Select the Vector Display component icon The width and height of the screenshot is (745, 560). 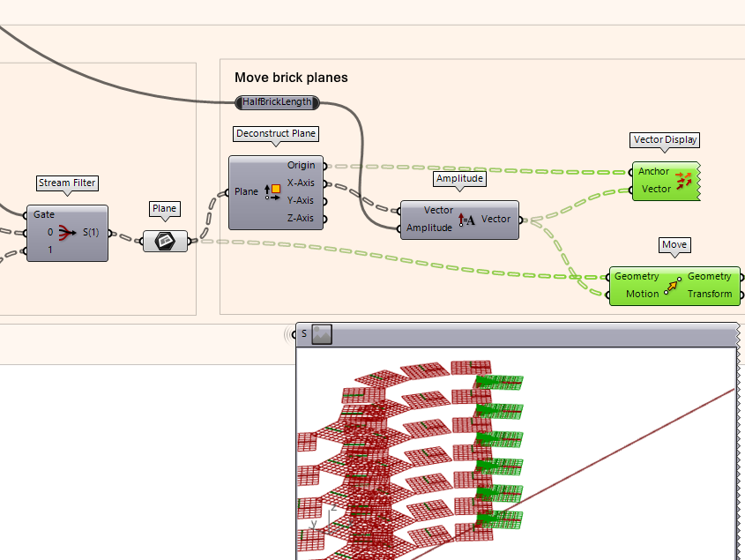coord(683,181)
